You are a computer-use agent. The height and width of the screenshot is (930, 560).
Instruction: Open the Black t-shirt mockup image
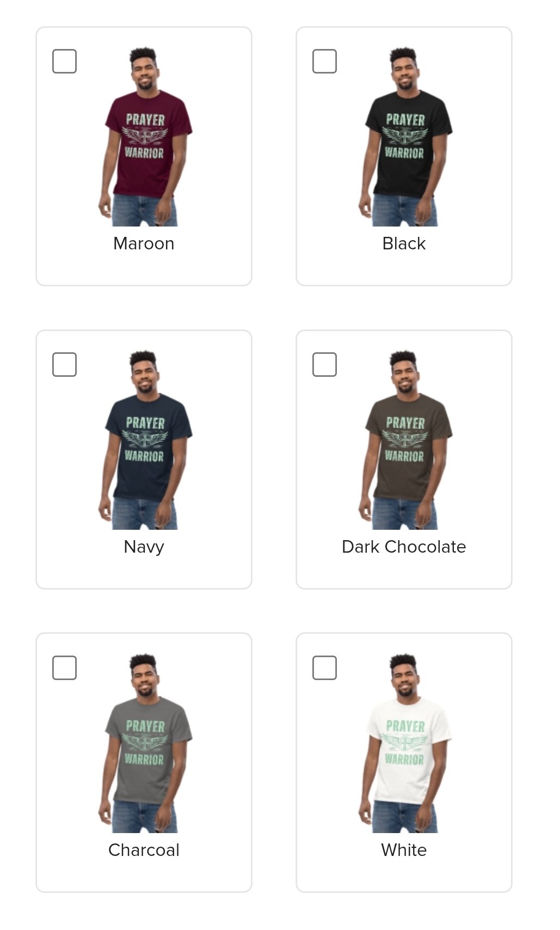point(405,137)
